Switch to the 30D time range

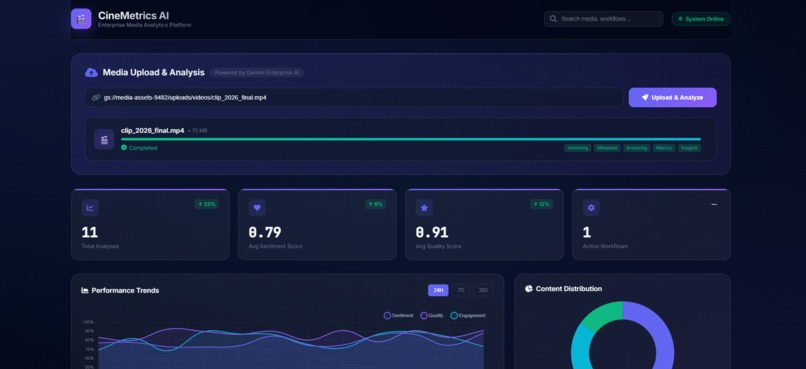pos(483,290)
